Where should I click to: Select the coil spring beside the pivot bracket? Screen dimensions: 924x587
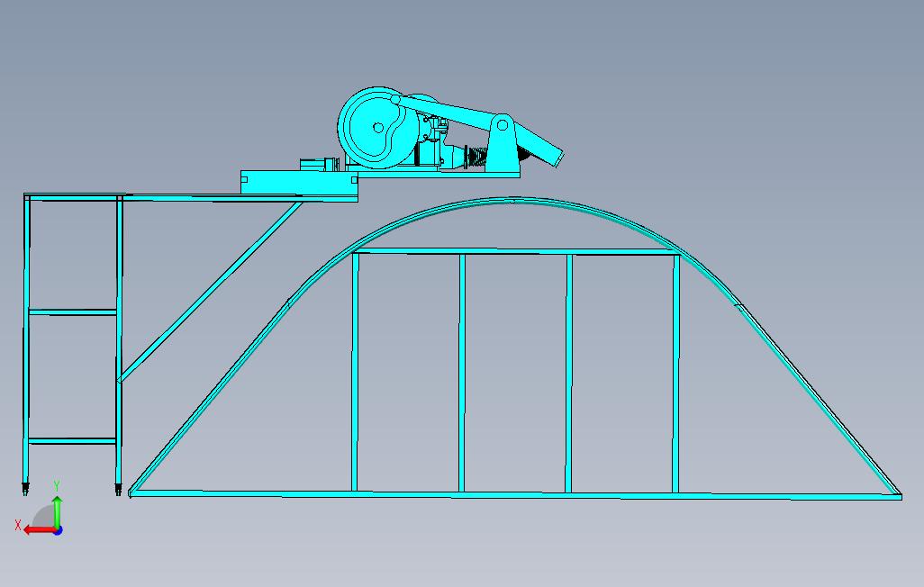[x=476, y=157]
